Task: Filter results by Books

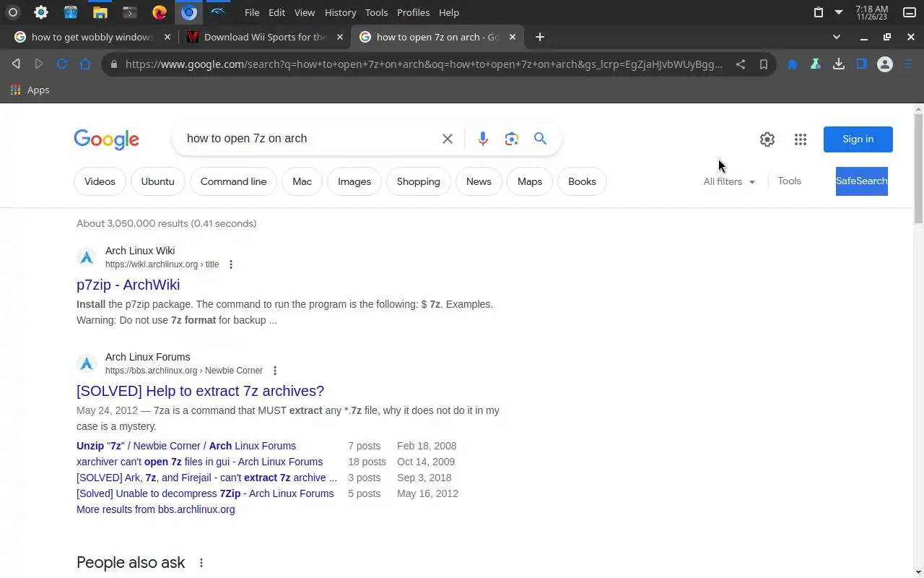Action: tap(582, 182)
